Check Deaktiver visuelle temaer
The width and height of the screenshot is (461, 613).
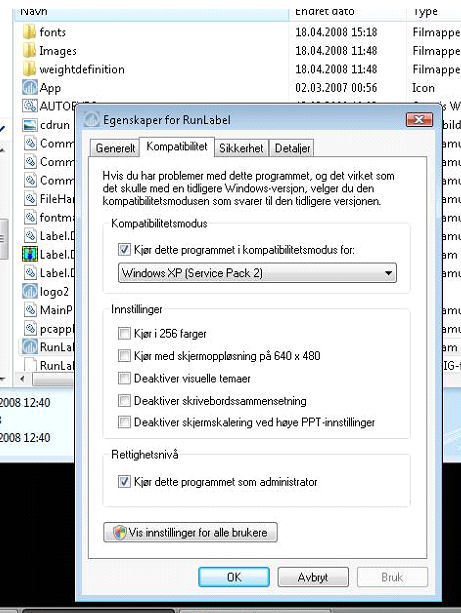[x=124, y=378]
